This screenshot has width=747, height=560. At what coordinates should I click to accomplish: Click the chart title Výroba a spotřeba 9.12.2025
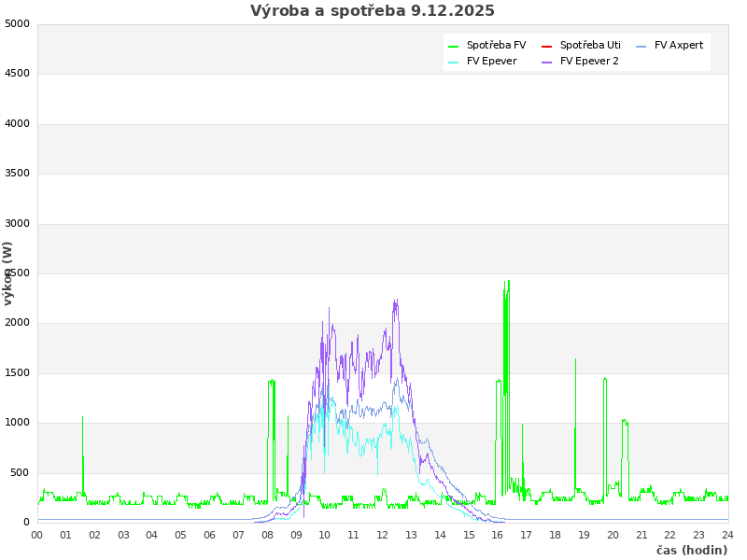click(373, 11)
